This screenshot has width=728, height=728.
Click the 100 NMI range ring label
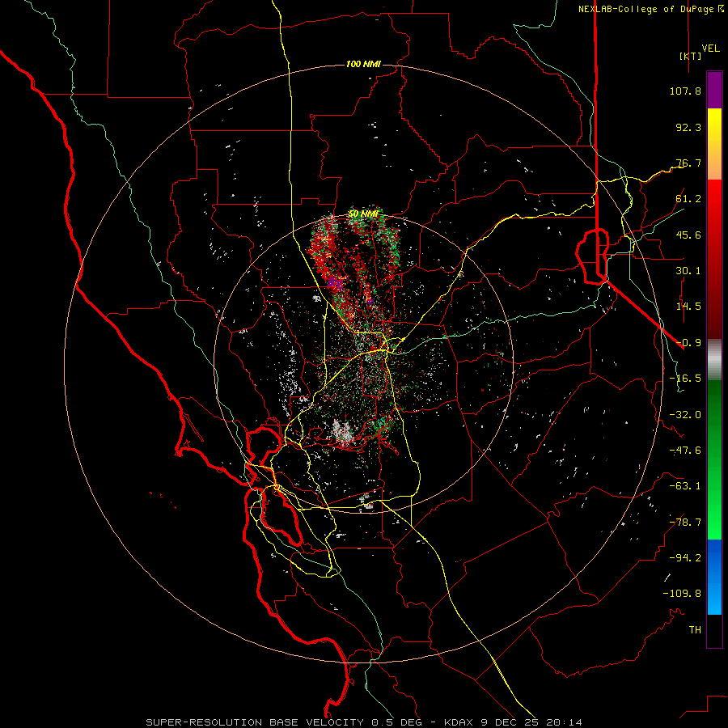coord(363,64)
